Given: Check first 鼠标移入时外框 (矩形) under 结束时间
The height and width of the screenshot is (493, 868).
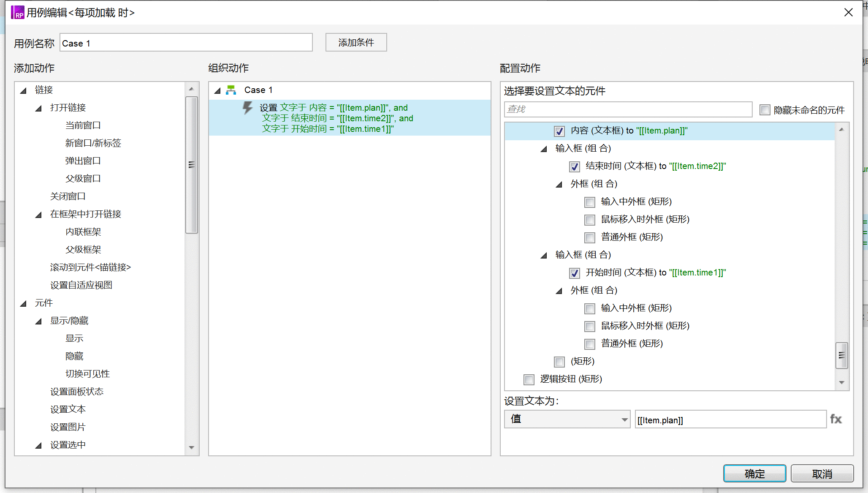Looking at the screenshot, I should 590,220.
